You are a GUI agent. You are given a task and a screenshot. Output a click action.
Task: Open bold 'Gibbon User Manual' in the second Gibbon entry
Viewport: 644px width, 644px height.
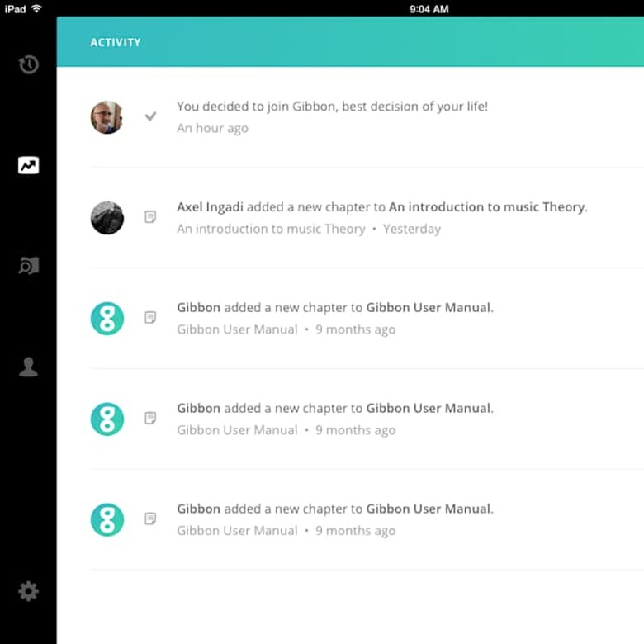[x=429, y=408]
